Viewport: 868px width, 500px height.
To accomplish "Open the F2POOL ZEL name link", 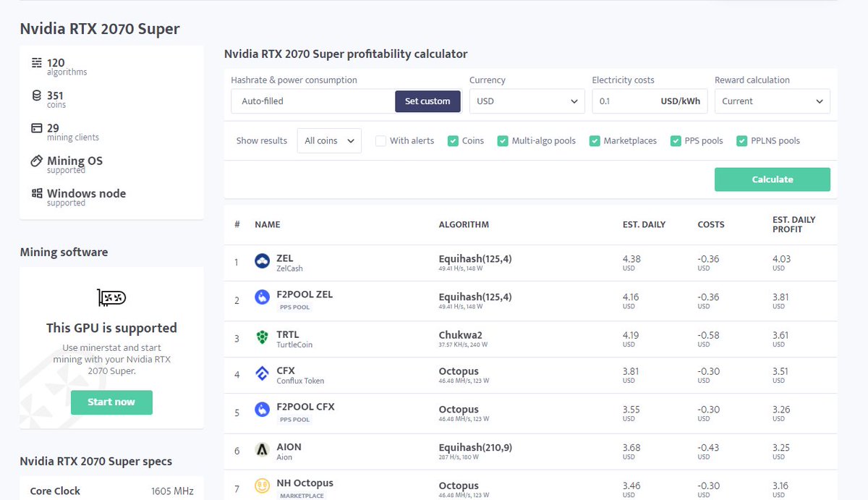I will tap(305, 295).
